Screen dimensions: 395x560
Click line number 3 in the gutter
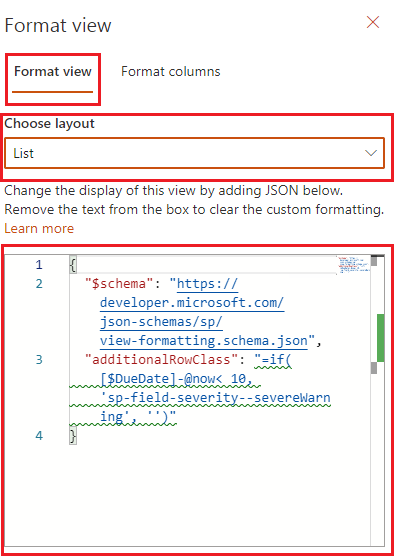point(39,360)
